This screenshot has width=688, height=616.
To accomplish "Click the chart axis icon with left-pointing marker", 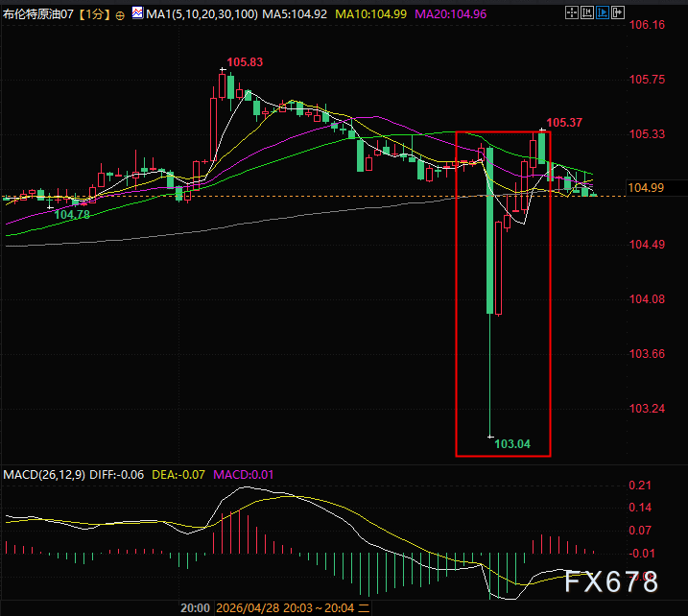I will pos(586,12).
